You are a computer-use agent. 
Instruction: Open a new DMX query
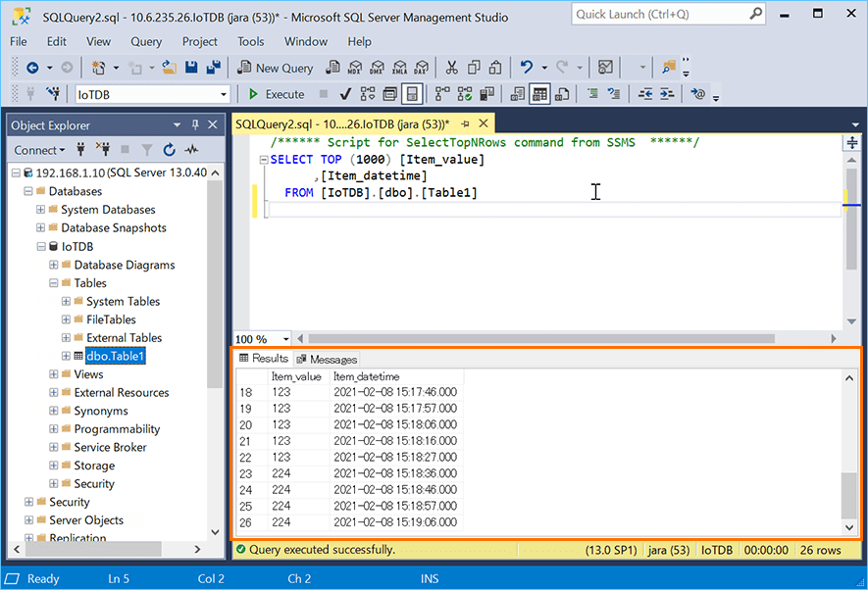coord(377,68)
